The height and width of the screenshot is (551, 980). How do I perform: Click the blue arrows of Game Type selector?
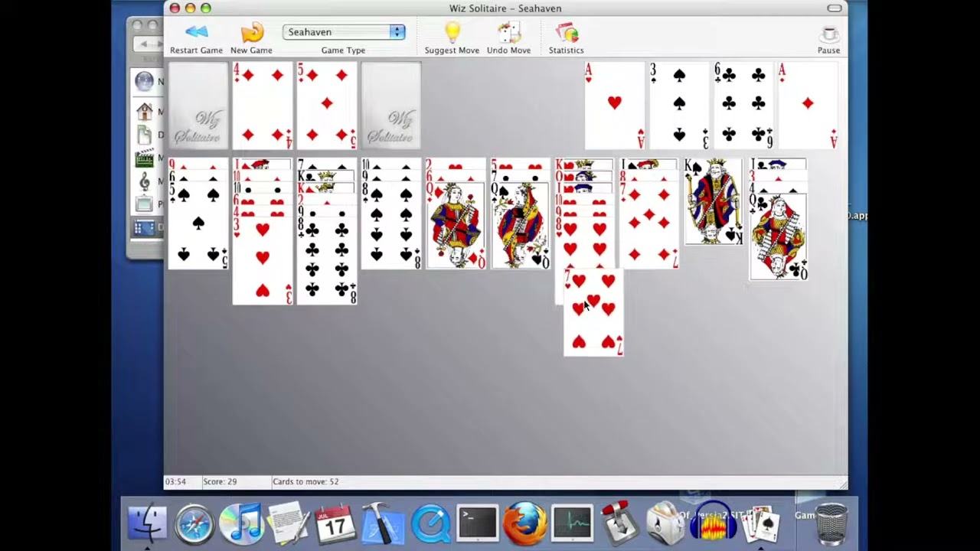point(397,32)
